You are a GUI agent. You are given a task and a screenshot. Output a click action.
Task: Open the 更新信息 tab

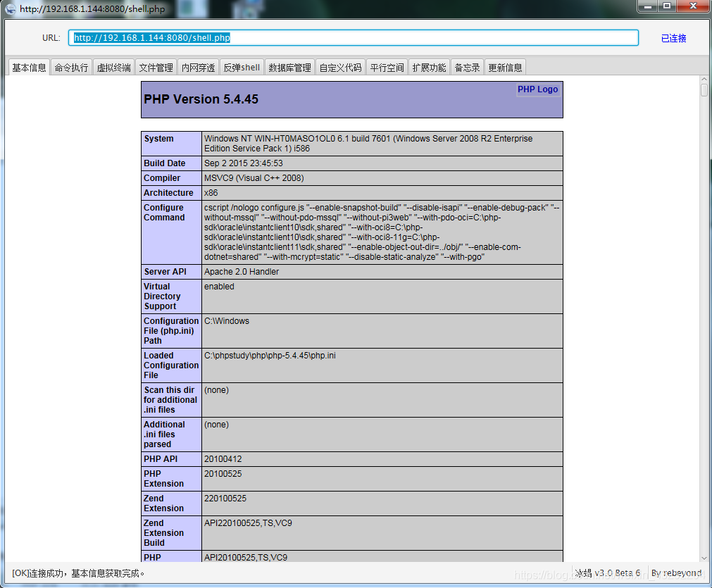click(505, 68)
